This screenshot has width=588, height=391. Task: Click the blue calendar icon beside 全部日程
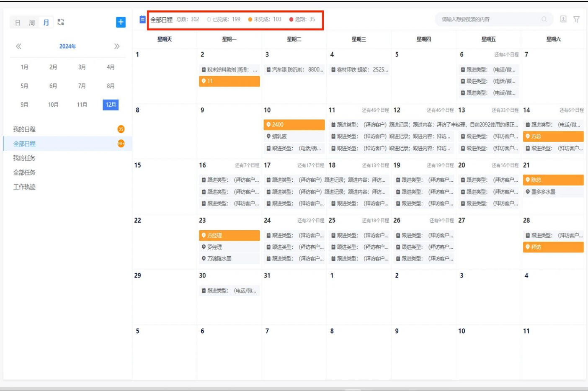(x=142, y=19)
